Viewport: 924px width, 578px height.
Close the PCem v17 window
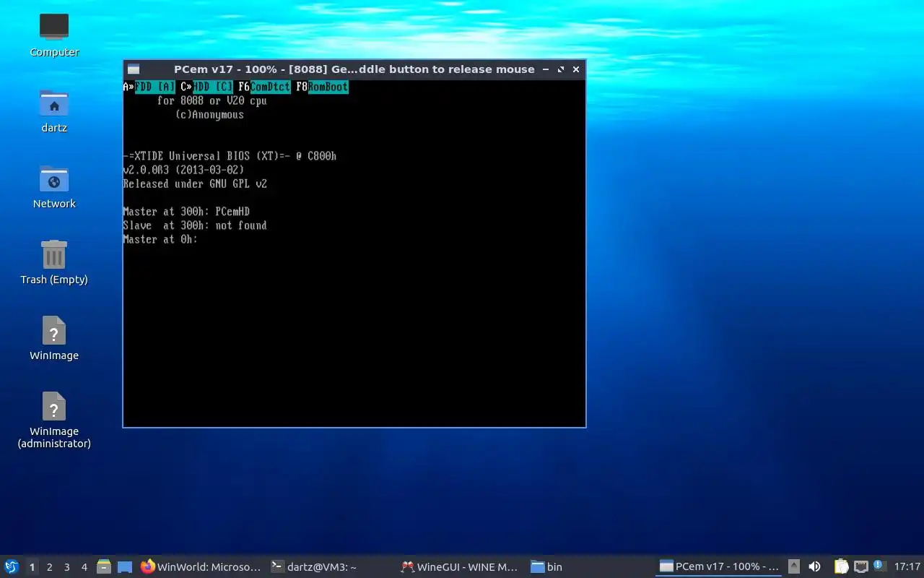(x=576, y=69)
